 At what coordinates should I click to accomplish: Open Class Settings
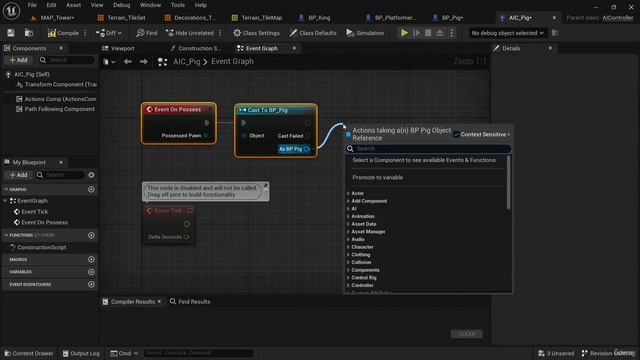coord(256,33)
